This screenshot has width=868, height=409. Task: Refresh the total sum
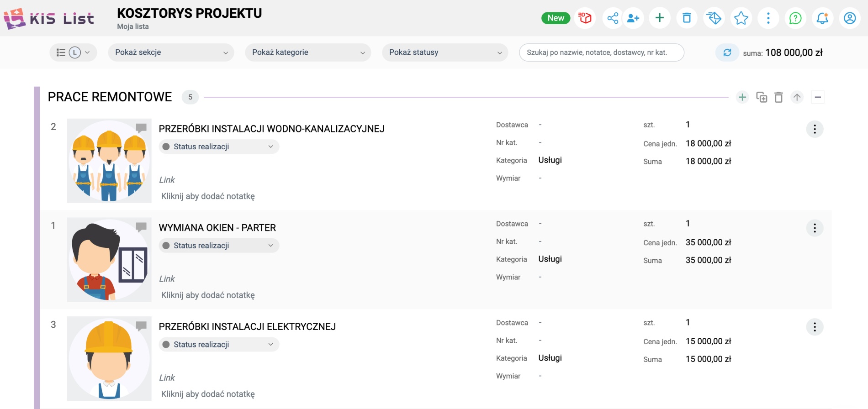point(727,52)
